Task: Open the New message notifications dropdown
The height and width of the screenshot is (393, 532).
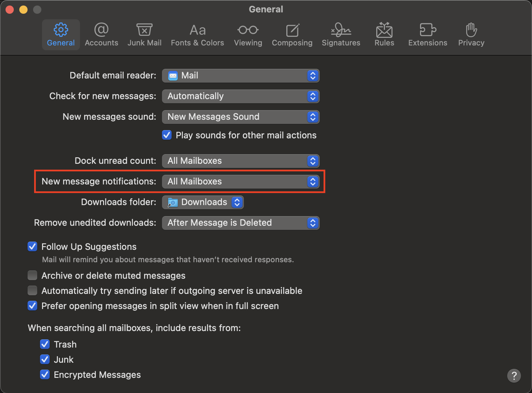Action: tap(241, 181)
